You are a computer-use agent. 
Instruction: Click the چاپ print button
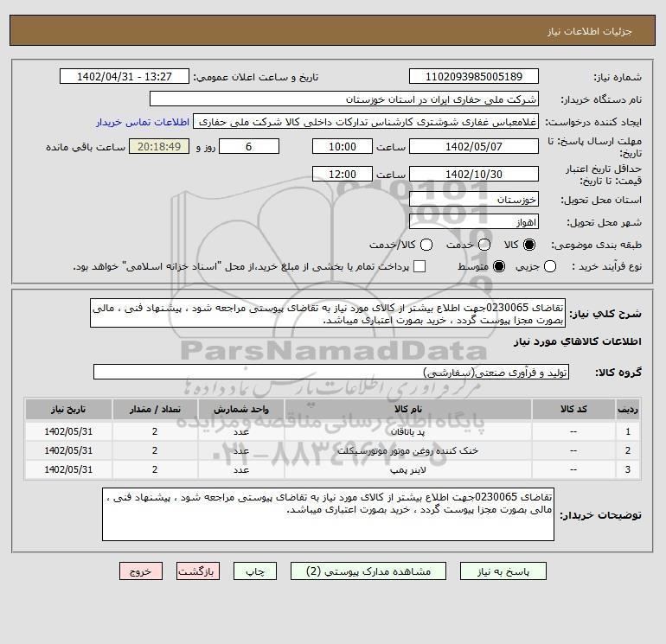pyautogui.click(x=255, y=571)
